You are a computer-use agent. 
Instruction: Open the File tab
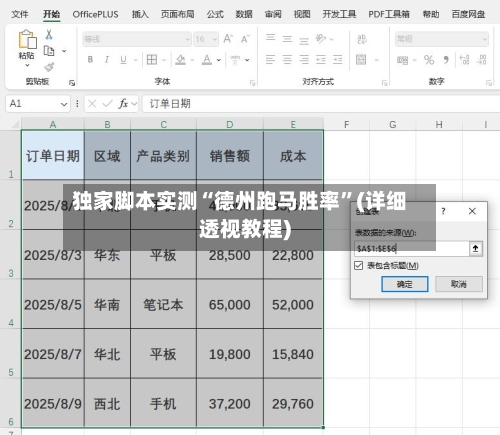pyautogui.click(x=20, y=14)
